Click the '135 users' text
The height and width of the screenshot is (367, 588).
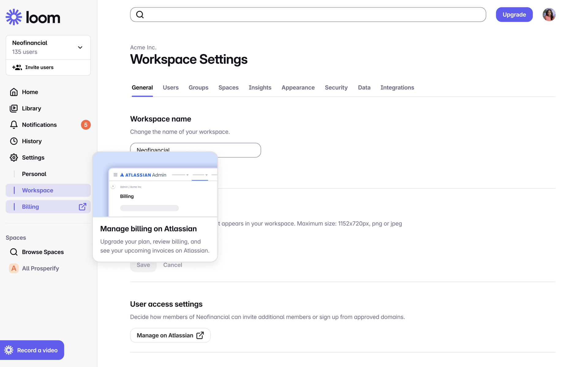(25, 52)
